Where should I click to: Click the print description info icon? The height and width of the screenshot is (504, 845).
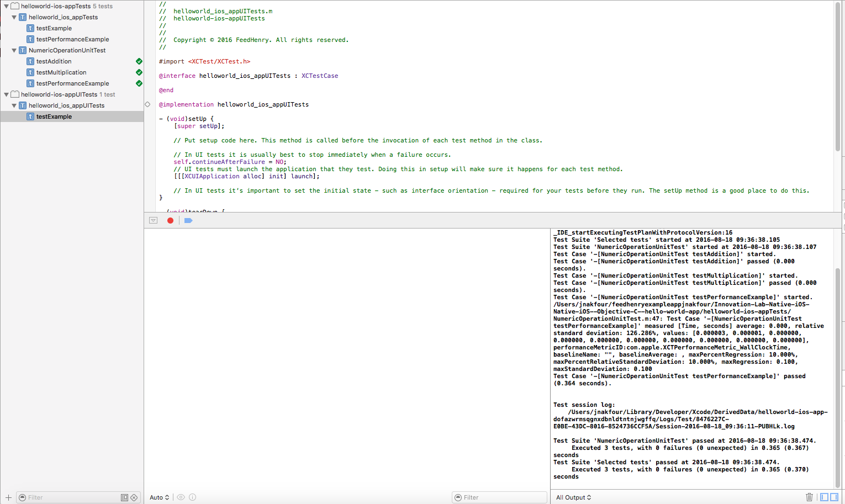(x=192, y=497)
